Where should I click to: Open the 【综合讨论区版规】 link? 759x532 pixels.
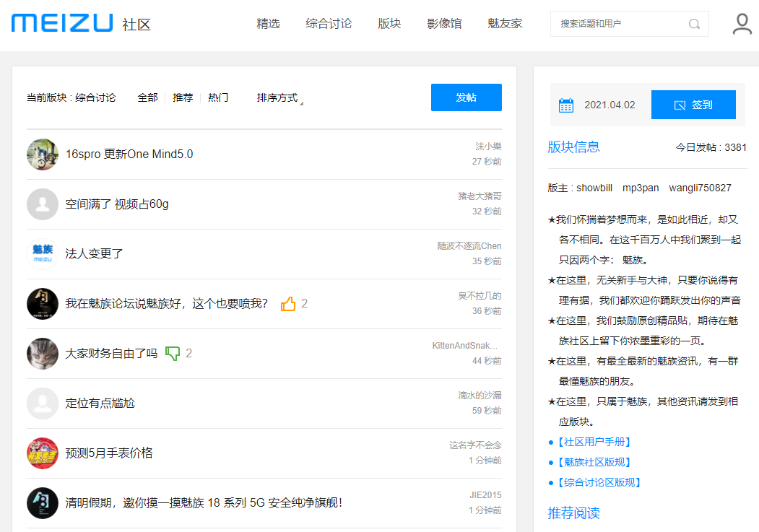coord(599,482)
